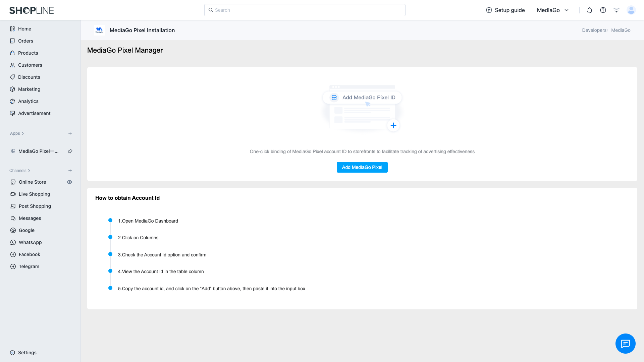Go to Analytics in the sidebar

28,101
